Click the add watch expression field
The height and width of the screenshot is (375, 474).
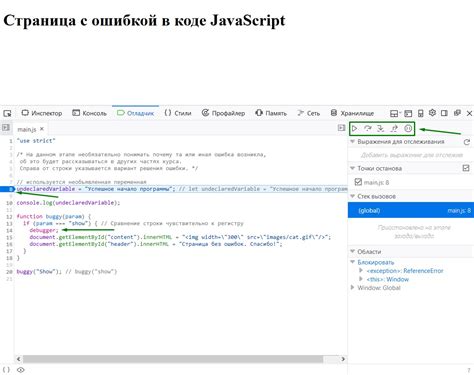(411, 155)
